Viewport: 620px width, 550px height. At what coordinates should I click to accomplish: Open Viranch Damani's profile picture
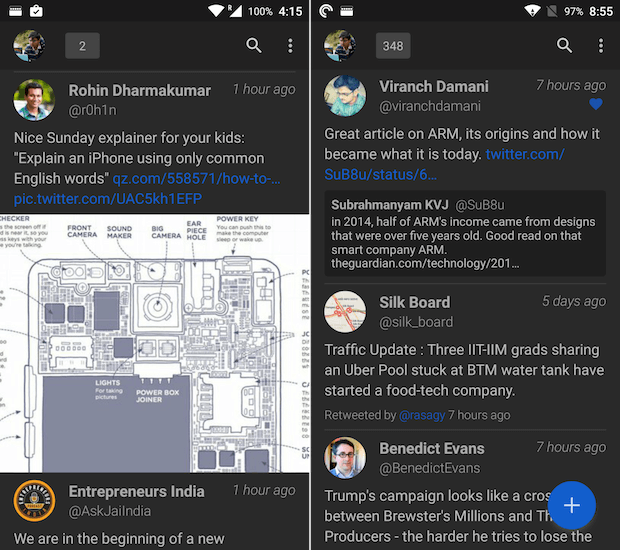coord(345,96)
